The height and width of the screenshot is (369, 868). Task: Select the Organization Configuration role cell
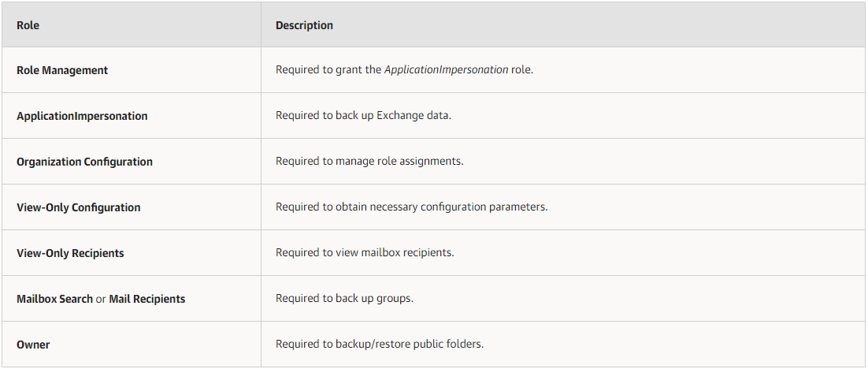click(132, 162)
